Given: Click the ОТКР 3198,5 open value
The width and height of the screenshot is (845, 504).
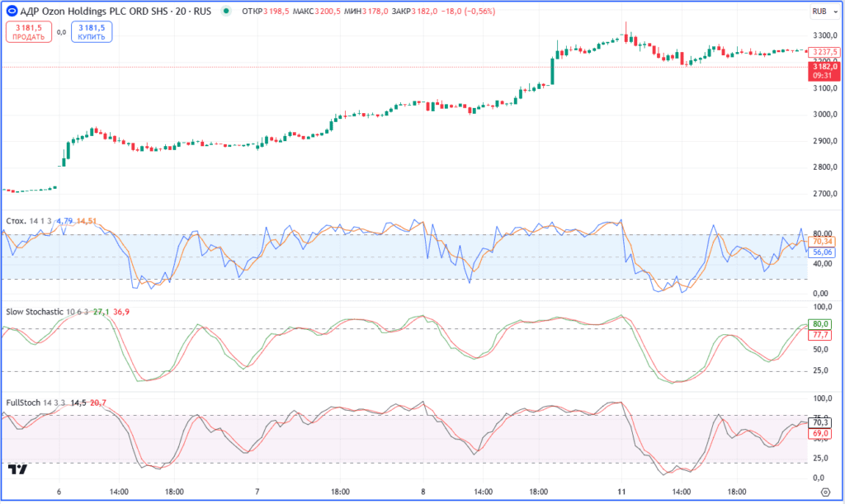Looking at the screenshot, I should click(265, 11).
